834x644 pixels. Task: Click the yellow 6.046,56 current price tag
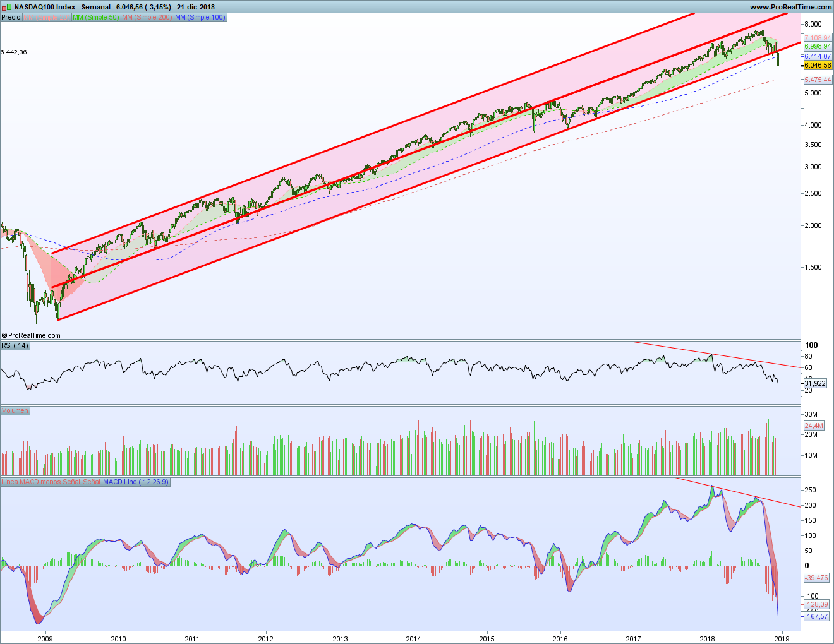[x=818, y=65]
